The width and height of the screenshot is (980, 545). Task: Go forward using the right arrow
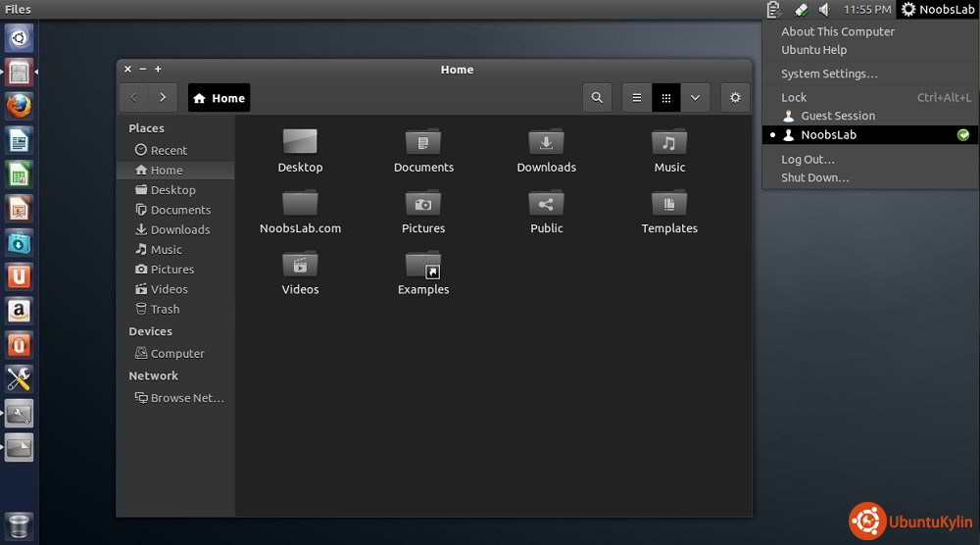point(163,98)
